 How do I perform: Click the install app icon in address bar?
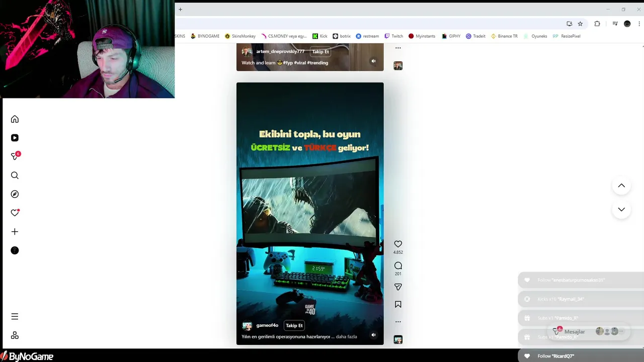point(569,24)
